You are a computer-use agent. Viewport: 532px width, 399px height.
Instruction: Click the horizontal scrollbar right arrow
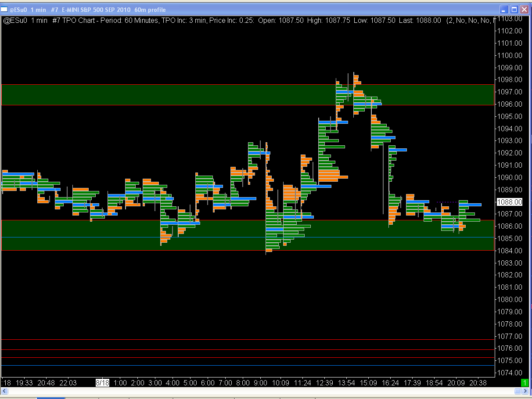[x=525, y=391]
